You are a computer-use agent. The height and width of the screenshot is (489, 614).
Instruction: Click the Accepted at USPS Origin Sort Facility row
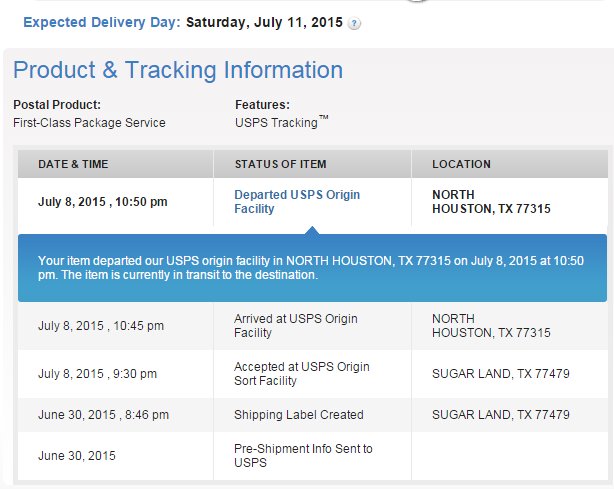pyautogui.click(x=313, y=374)
